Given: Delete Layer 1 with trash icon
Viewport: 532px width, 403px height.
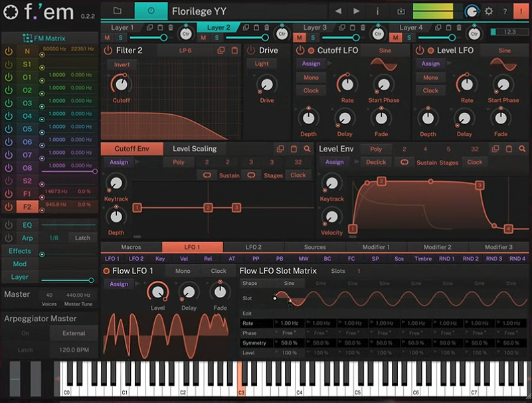Looking at the screenshot, I should tap(171, 27).
